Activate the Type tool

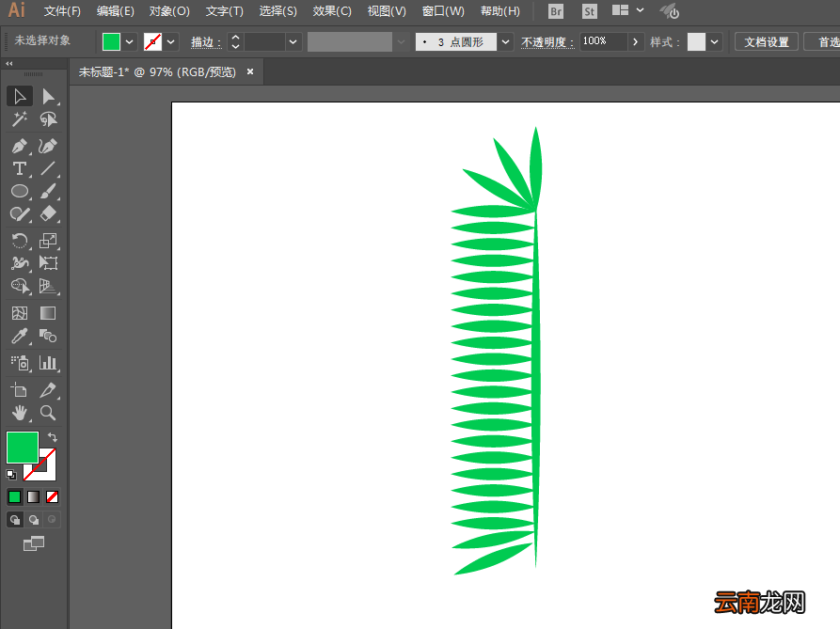click(20, 168)
